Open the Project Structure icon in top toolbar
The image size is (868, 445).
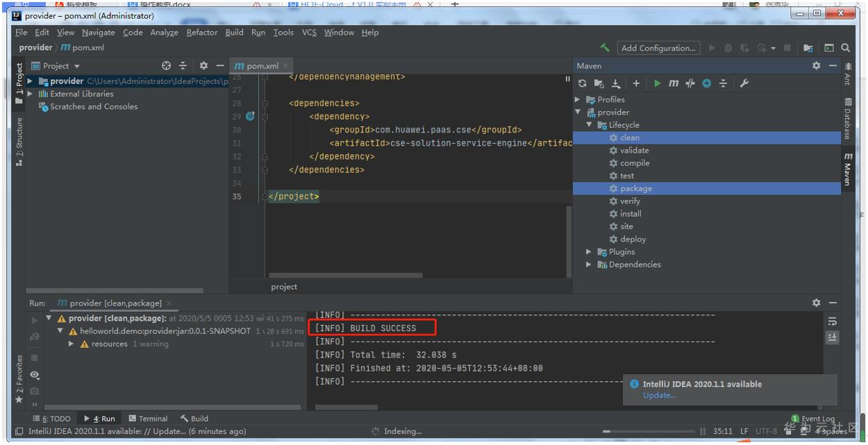(808, 48)
